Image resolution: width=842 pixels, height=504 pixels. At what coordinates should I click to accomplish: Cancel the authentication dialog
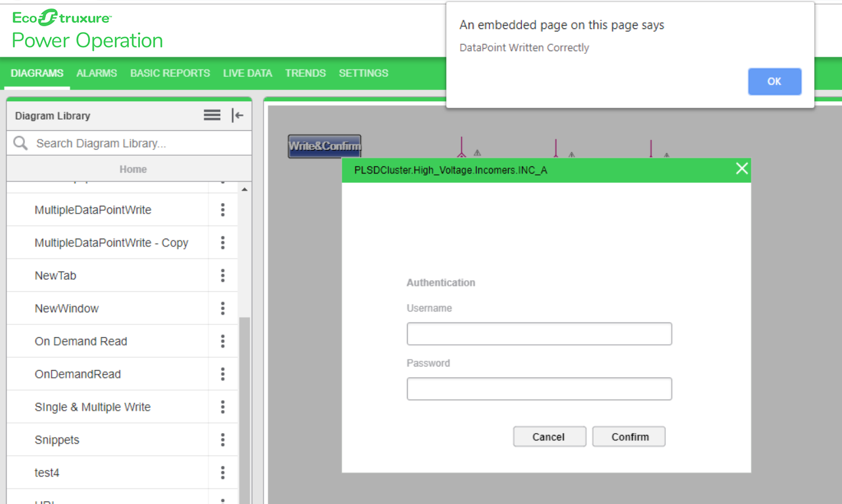(549, 437)
